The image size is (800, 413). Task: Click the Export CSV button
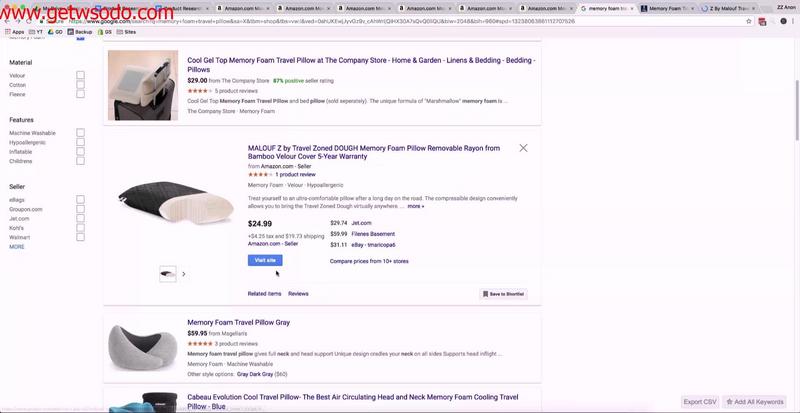(x=700, y=402)
